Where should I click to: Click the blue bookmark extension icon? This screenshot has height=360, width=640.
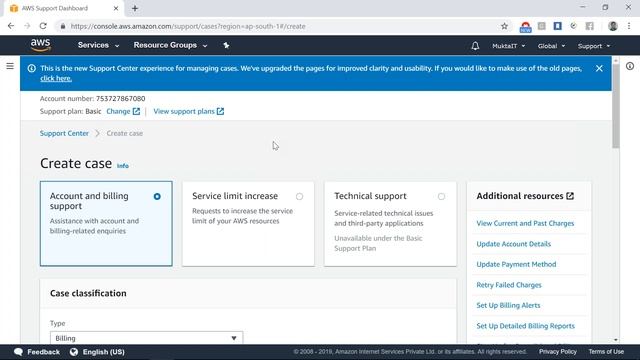558,26
